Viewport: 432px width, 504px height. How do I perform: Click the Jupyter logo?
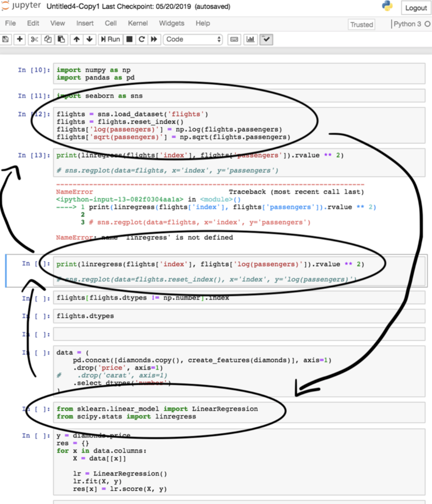point(21,6)
